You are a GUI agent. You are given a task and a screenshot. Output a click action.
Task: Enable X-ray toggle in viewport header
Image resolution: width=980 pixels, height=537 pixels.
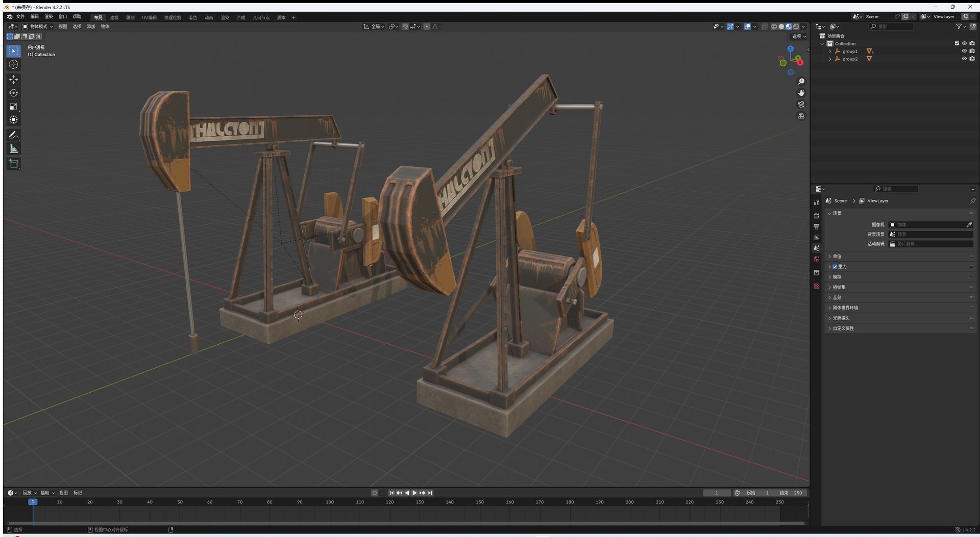(x=764, y=27)
